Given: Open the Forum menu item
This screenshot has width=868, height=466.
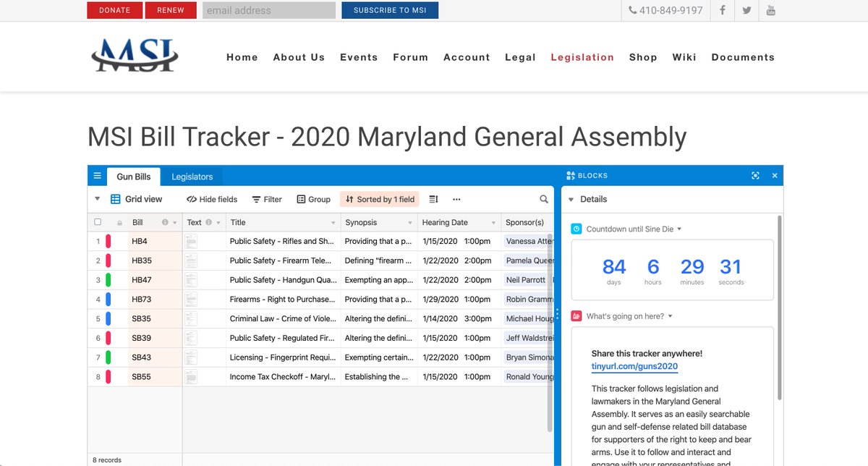Looking at the screenshot, I should coord(411,57).
